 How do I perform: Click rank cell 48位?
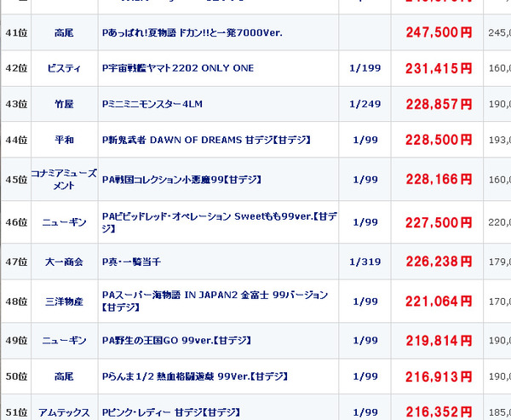click(16, 302)
